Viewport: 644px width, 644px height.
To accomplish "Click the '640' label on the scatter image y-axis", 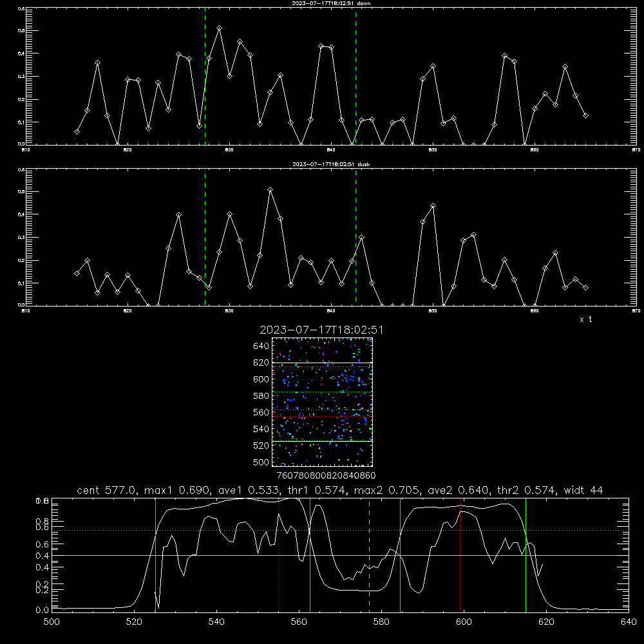I will click(261, 346).
